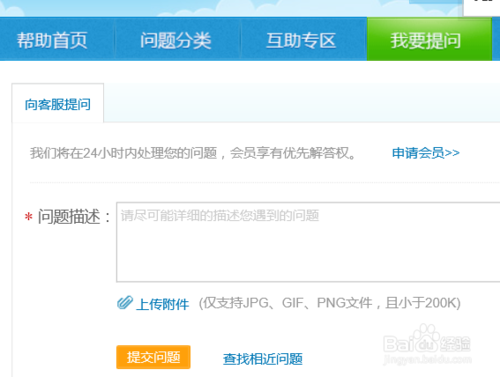Submit with the orange 提交问题 button
Viewport: 500px width, 377px height.
click(x=153, y=357)
